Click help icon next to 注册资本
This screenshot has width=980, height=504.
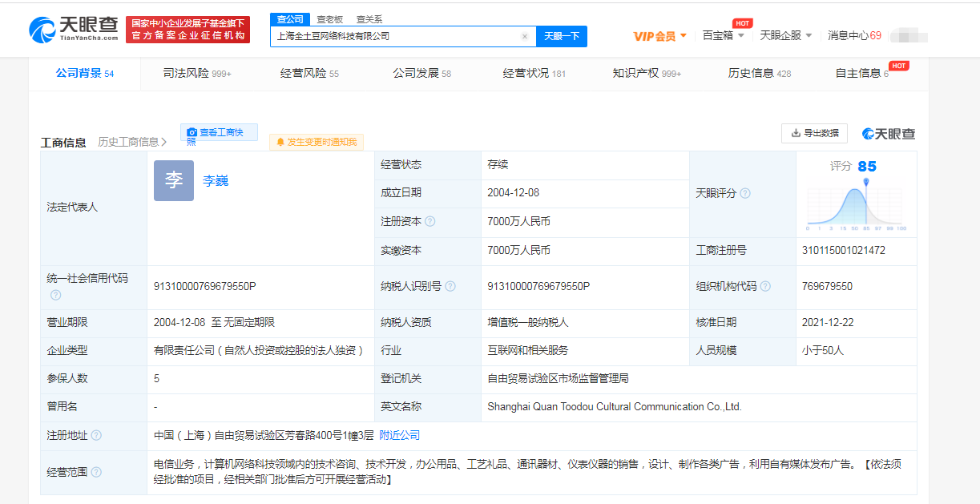pyautogui.click(x=430, y=222)
